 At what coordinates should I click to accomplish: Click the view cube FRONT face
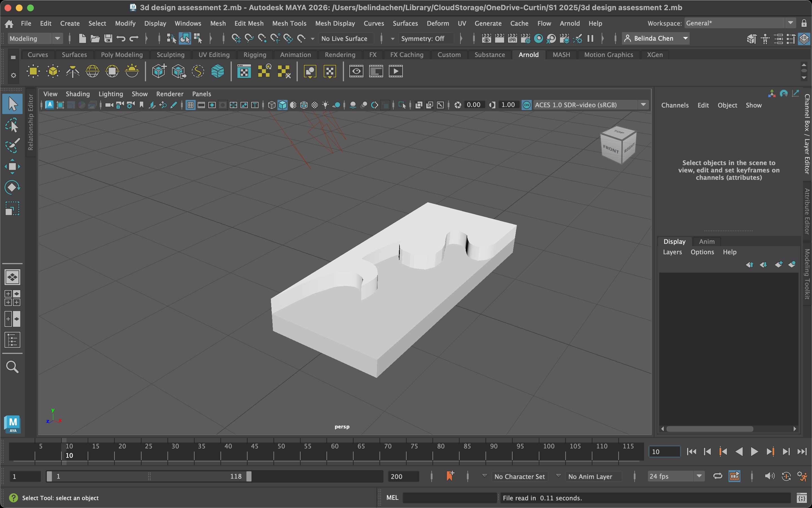[x=611, y=150]
